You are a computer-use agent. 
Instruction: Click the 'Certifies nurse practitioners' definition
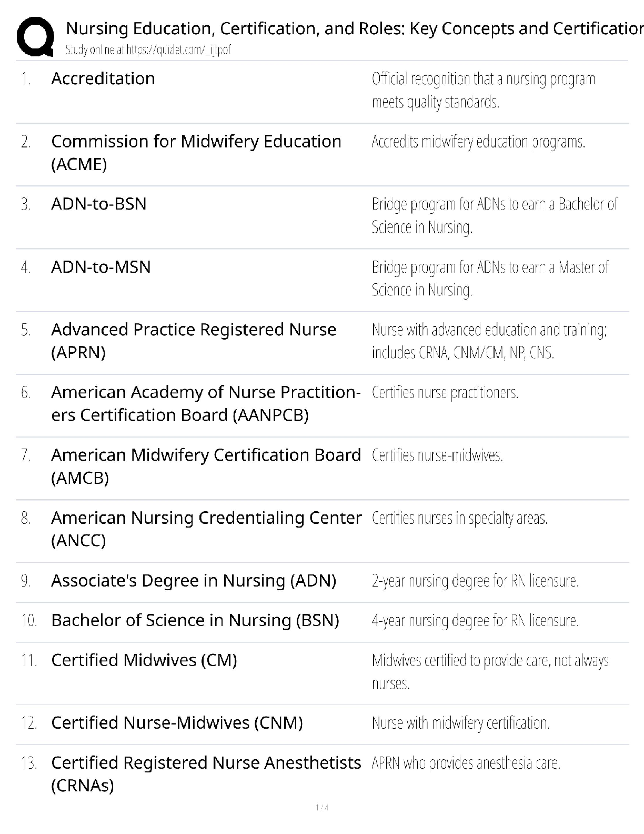click(445, 393)
